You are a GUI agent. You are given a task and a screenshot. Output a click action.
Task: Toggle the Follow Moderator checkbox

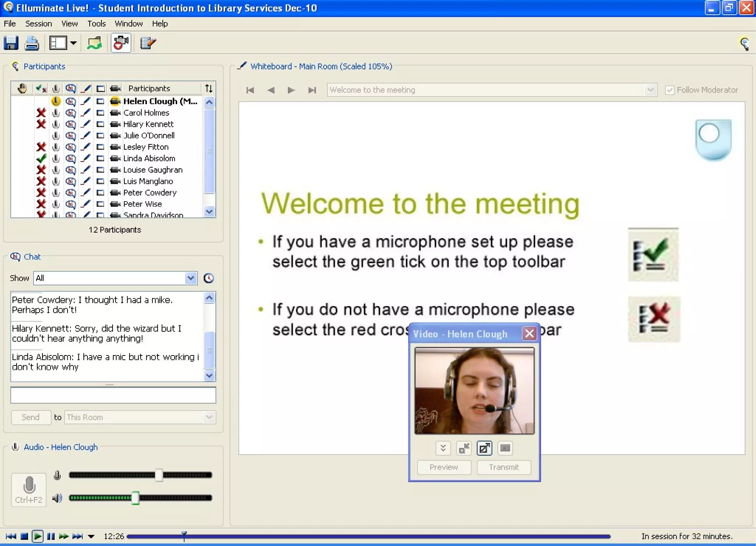pyautogui.click(x=670, y=90)
